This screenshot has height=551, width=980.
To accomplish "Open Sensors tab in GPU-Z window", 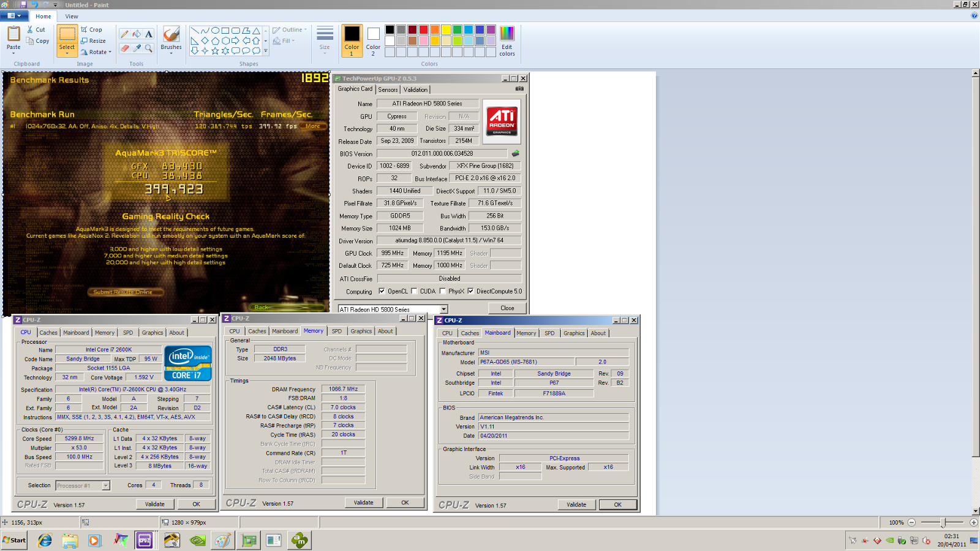I will pos(388,89).
